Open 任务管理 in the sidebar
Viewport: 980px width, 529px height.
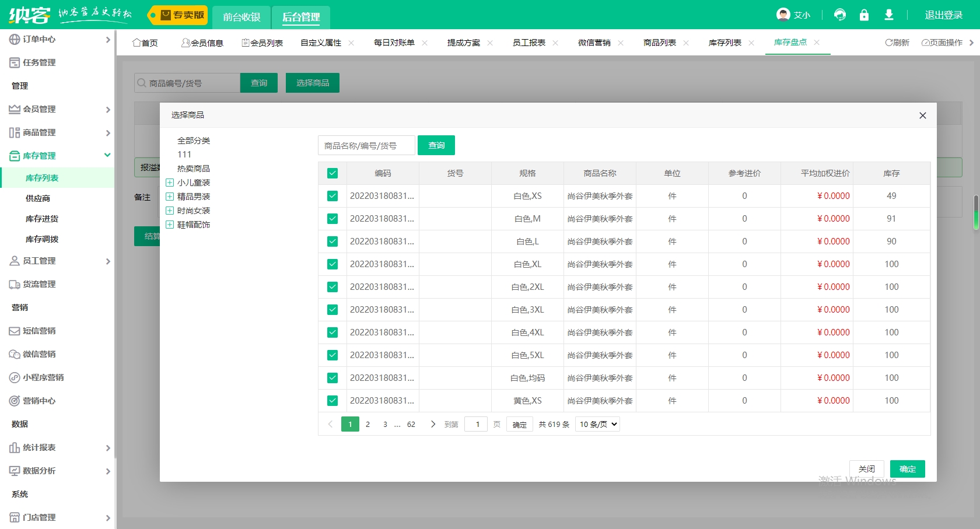[x=39, y=62]
